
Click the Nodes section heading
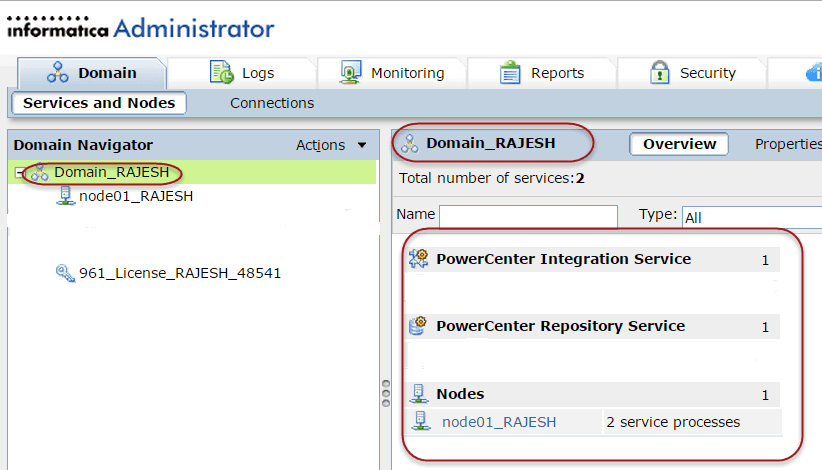pyautogui.click(x=460, y=394)
